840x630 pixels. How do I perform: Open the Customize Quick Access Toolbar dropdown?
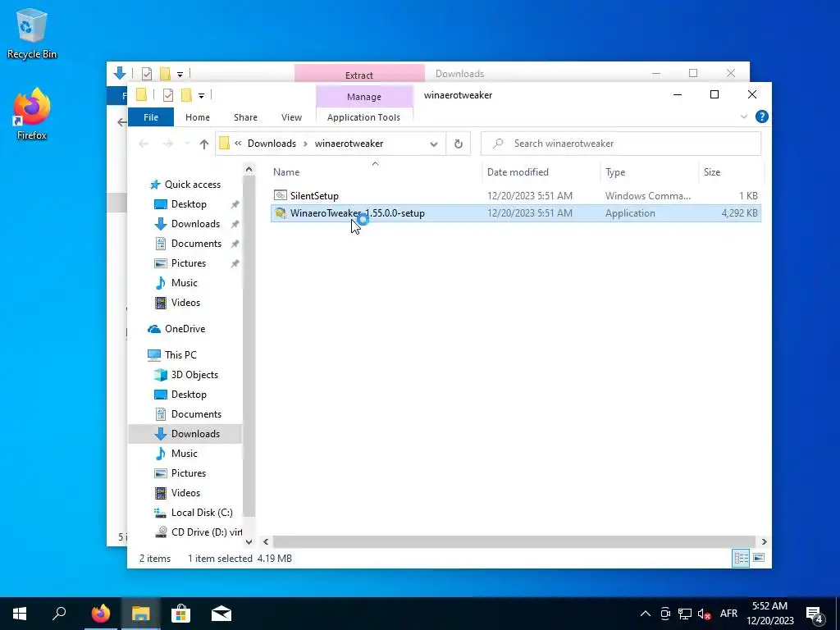coord(201,96)
